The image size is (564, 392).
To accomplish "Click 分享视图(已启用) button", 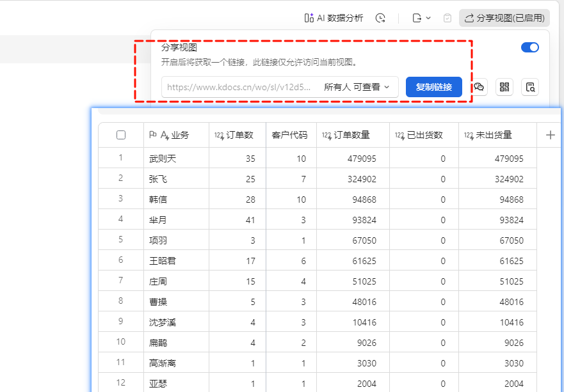I will [x=504, y=18].
